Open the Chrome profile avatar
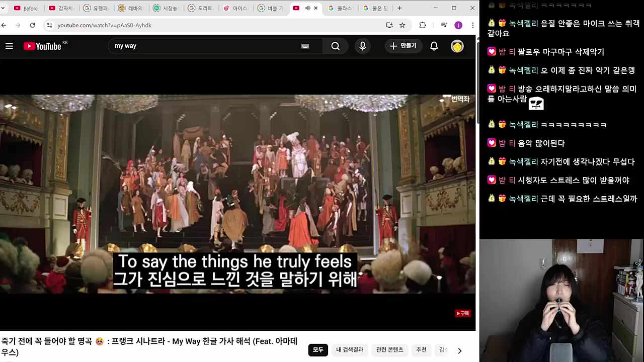Image resolution: width=644 pixels, height=362 pixels. [x=458, y=25]
